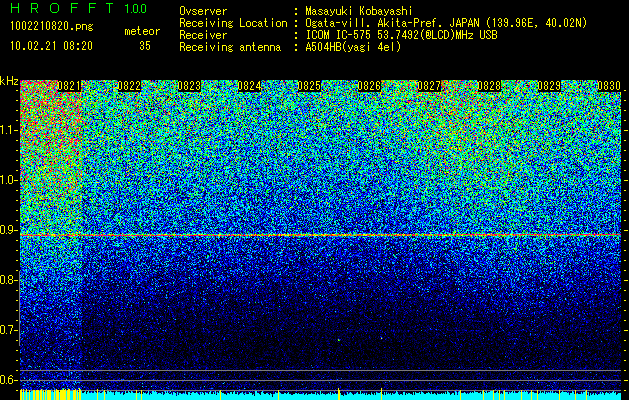Image resolution: width=629 pixels, height=400 pixels.
Task: Click the kHz axis unit label
Action: [x=9, y=81]
